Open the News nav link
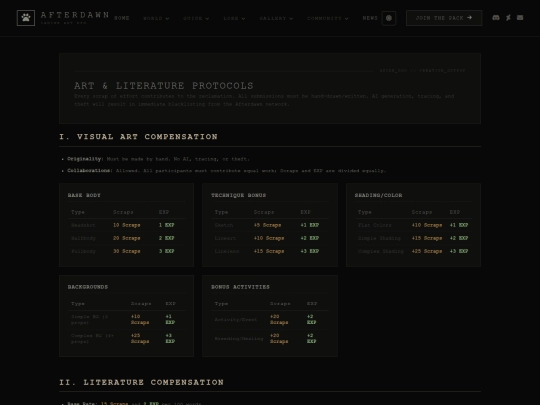540x405 pixels. point(370,18)
